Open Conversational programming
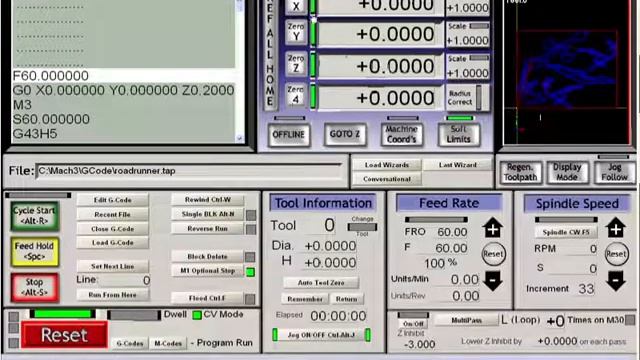Viewport: 640px width, 360px height. click(387, 179)
